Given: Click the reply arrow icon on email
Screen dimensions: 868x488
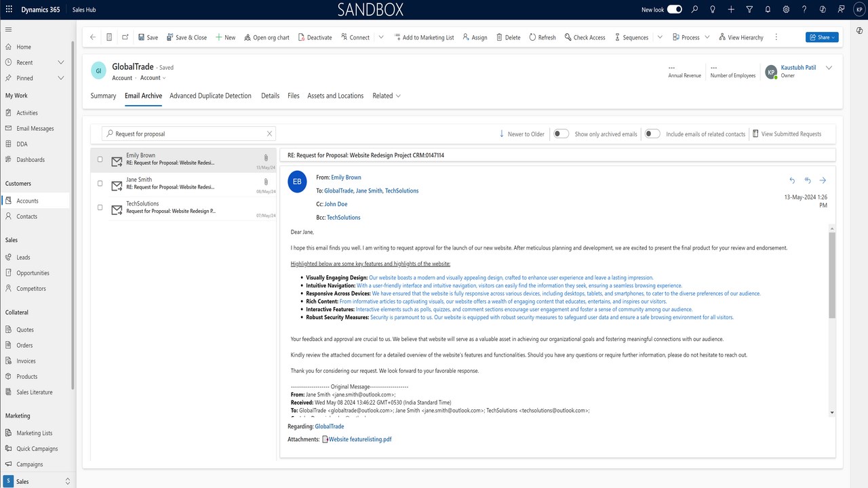Looking at the screenshot, I should point(792,180).
